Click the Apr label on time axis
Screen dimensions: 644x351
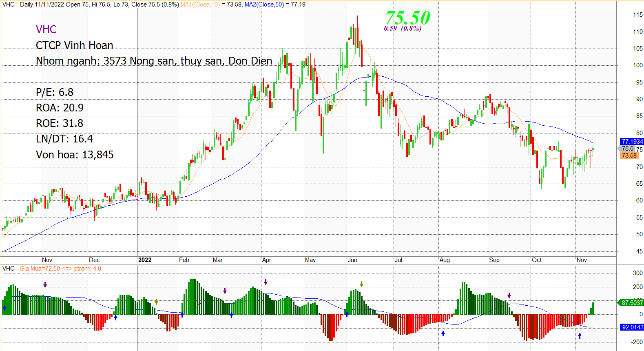[267, 260]
